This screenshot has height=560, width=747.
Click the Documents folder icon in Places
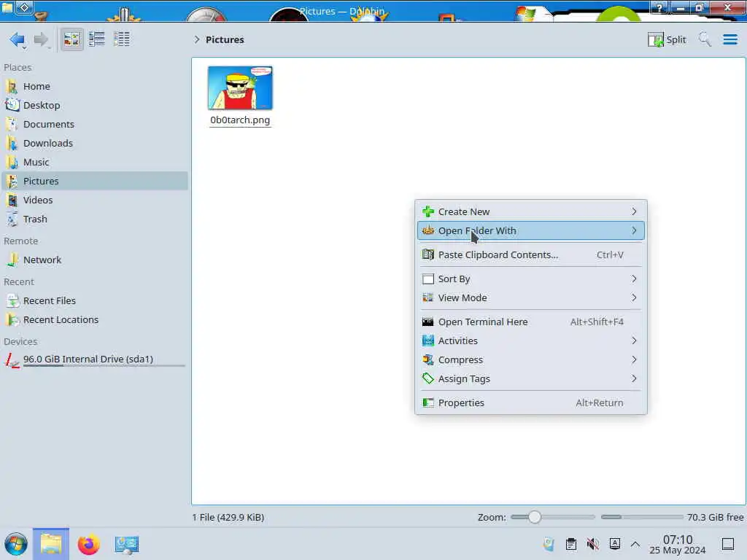click(12, 124)
